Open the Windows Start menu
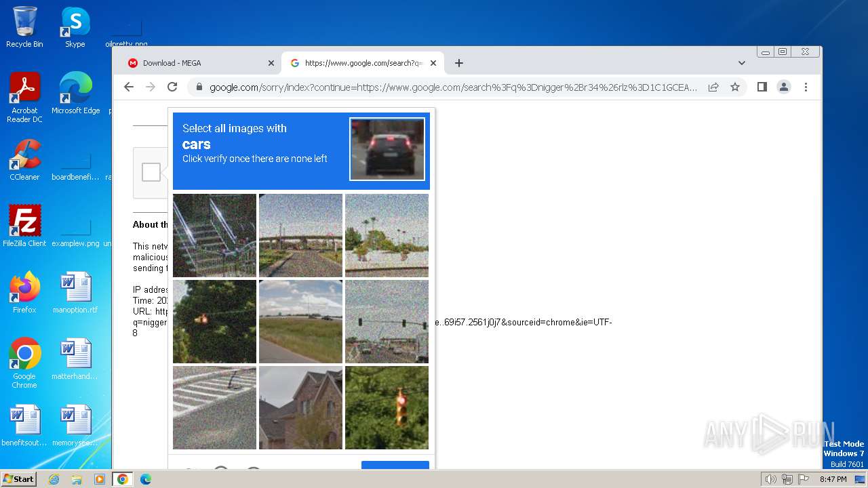The width and height of the screenshot is (868, 488). tap(18, 479)
